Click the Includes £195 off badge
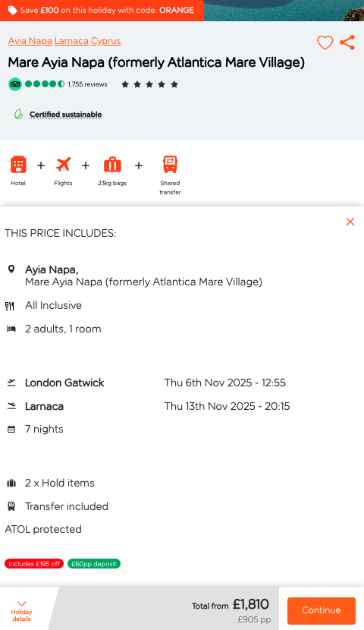The width and height of the screenshot is (364, 630). 34,564
